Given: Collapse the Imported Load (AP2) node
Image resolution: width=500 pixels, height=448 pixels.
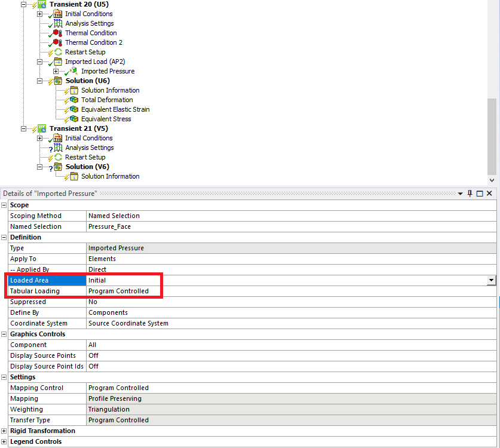Looking at the screenshot, I should coord(39,62).
